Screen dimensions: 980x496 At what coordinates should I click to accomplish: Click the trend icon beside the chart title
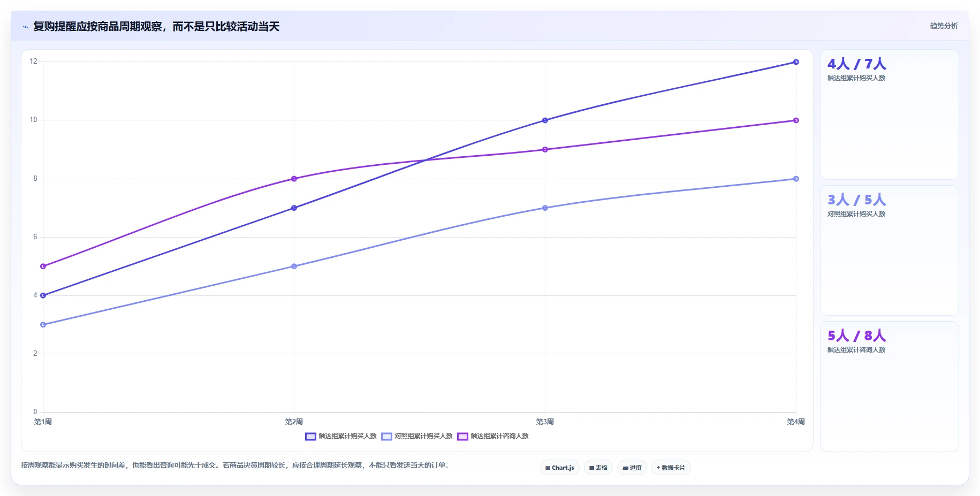[x=25, y=27]
